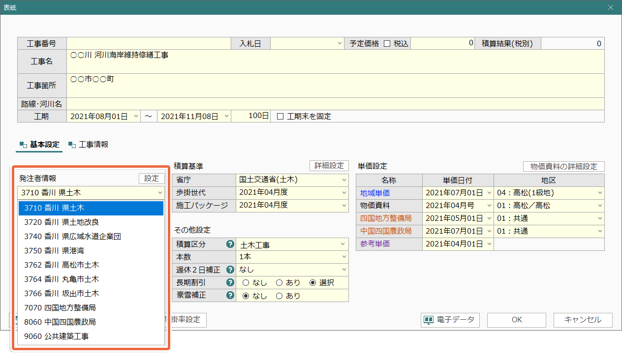The height and width of the screenshot is (364, 622).
Task: Open 地域単価 地区 04：高松(1級地) dropdown
Action: [600, 193]
